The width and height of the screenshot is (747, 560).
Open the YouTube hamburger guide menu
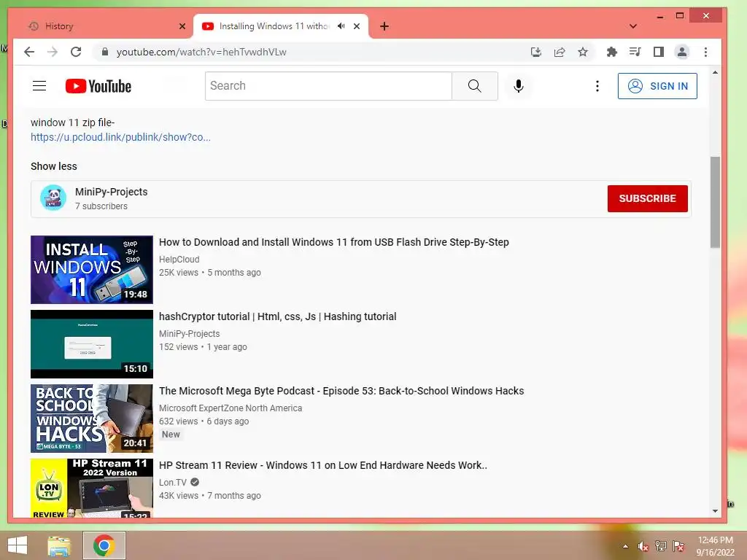coord(39,86)
